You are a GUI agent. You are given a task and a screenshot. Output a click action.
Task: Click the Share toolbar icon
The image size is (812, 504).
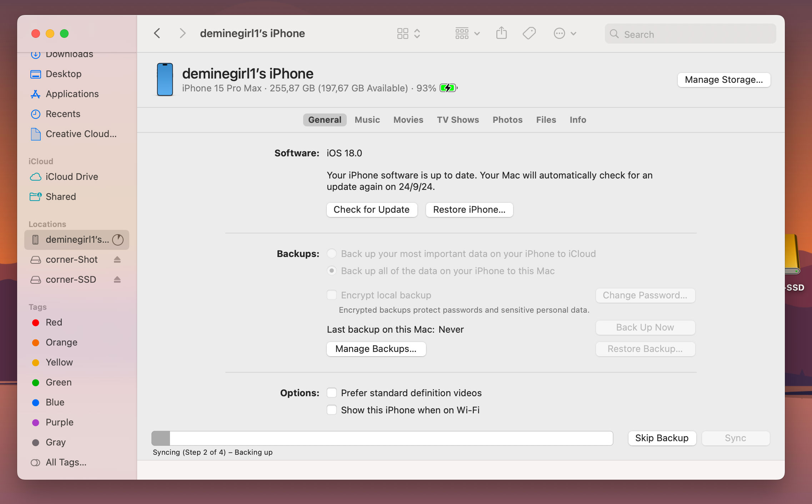(501, 33)
